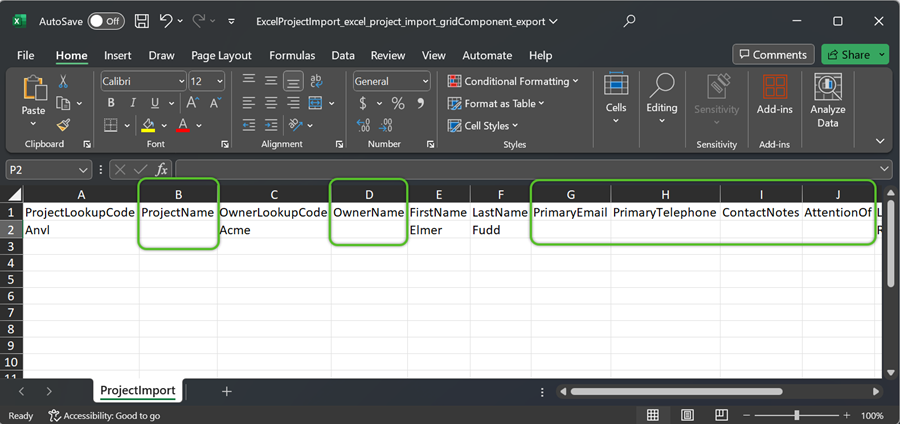Click the Save icon in title bar
Viewport: 900px width, 424px height.
[142, 21]
